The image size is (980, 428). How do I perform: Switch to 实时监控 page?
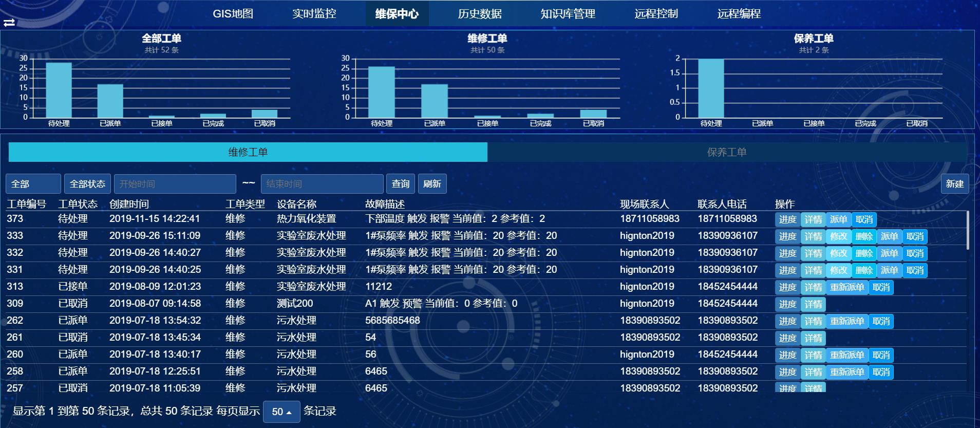click(314, 14)
